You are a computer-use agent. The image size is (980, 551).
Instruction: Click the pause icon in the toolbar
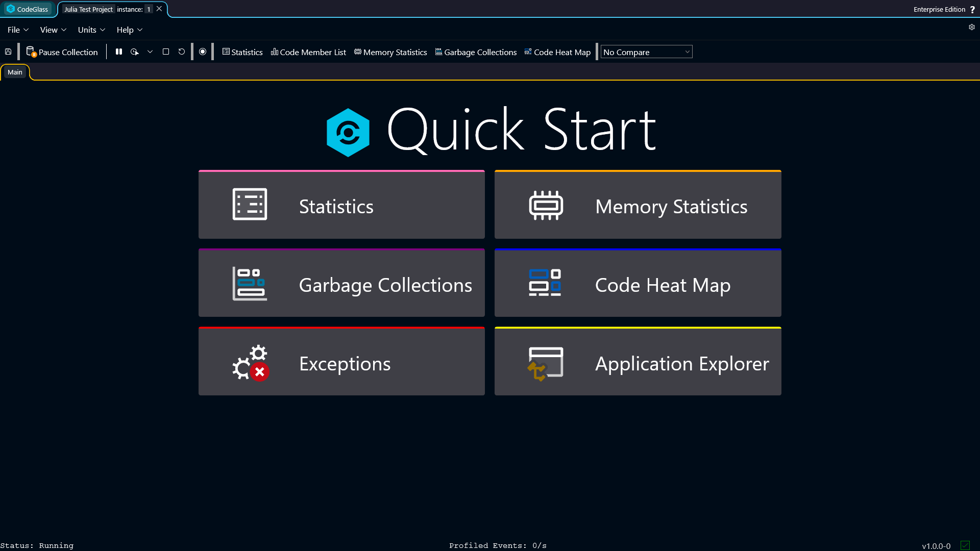[x=119, y=52]
